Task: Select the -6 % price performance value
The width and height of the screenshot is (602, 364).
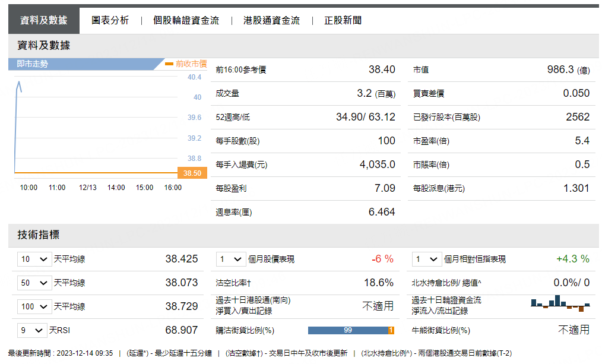Action: (382, 259)
